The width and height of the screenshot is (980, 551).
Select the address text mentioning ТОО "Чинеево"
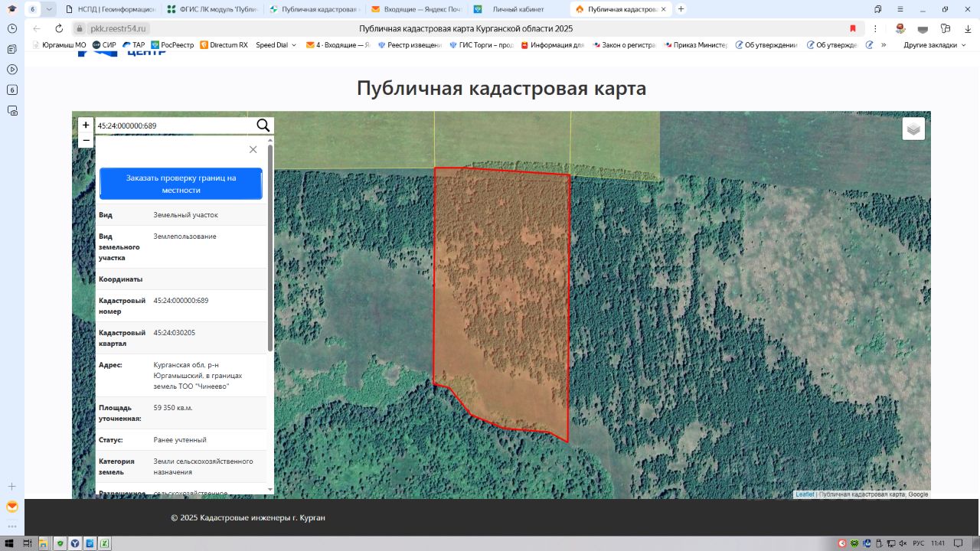click(x=198, y=376)
